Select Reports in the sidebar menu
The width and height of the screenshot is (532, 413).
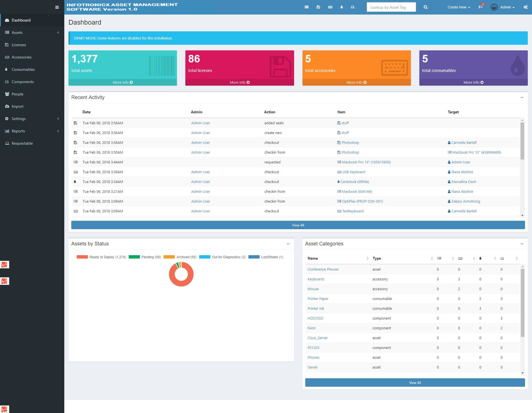pyautogui.click(x=18, y=131)
